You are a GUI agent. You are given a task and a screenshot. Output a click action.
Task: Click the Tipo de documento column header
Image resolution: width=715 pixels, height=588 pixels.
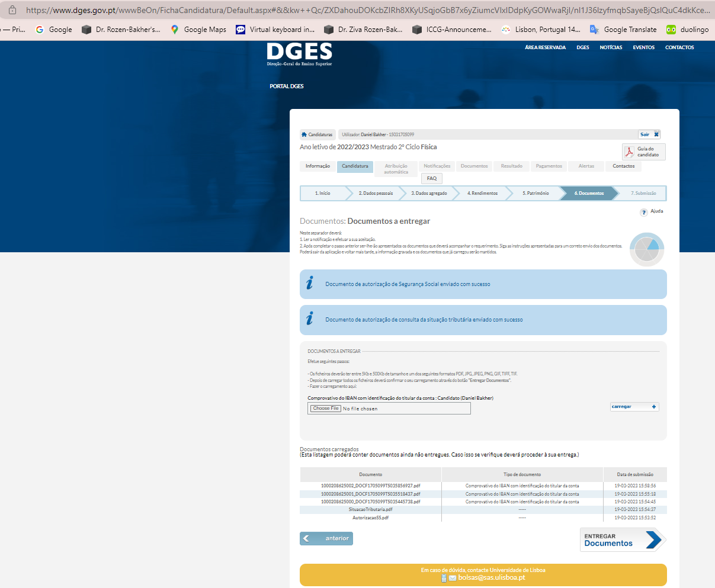(x=522, y=474)
